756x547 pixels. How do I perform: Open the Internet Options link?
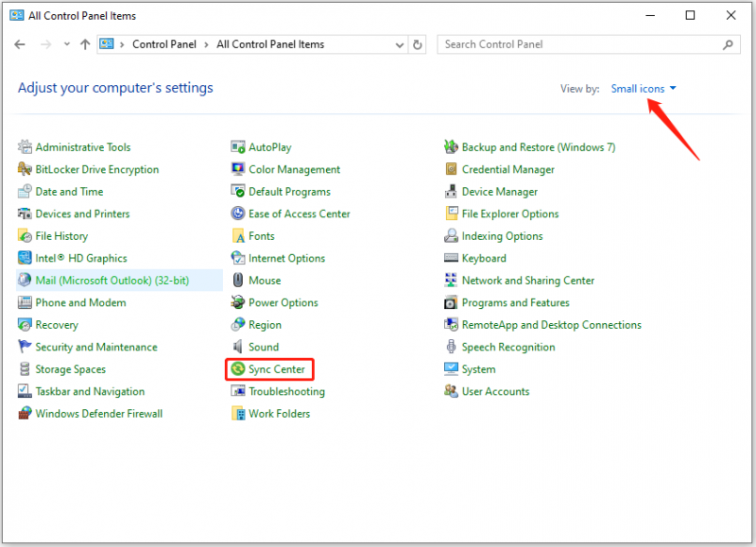[x=287, y=258]
